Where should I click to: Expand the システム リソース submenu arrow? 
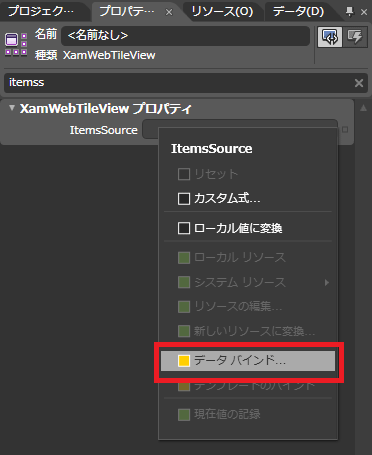[327, 283]
